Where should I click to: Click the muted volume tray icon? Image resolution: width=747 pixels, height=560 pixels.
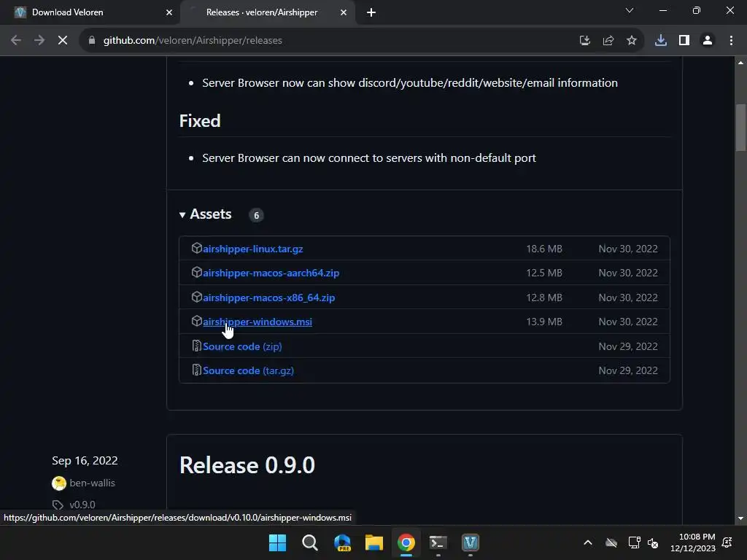pyautogui.click(x=653, y=542)
